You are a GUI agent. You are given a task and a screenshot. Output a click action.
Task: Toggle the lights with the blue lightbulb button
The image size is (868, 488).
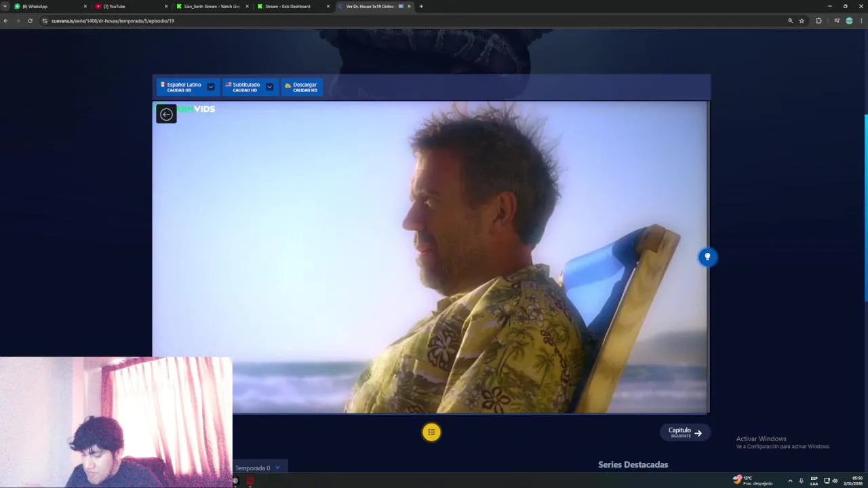pyautogui.click(x=707, y=257)
